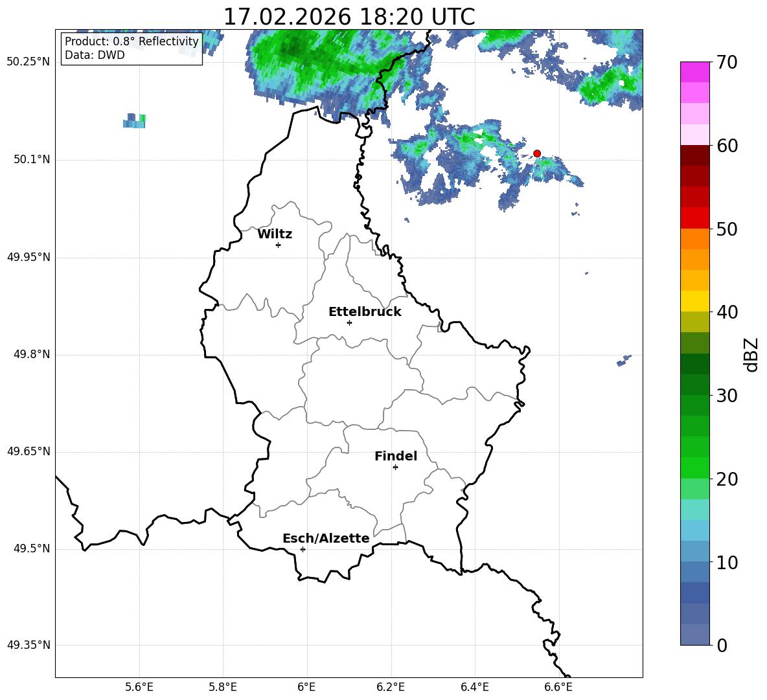Click the '5.6°E' longitude label

139,688
